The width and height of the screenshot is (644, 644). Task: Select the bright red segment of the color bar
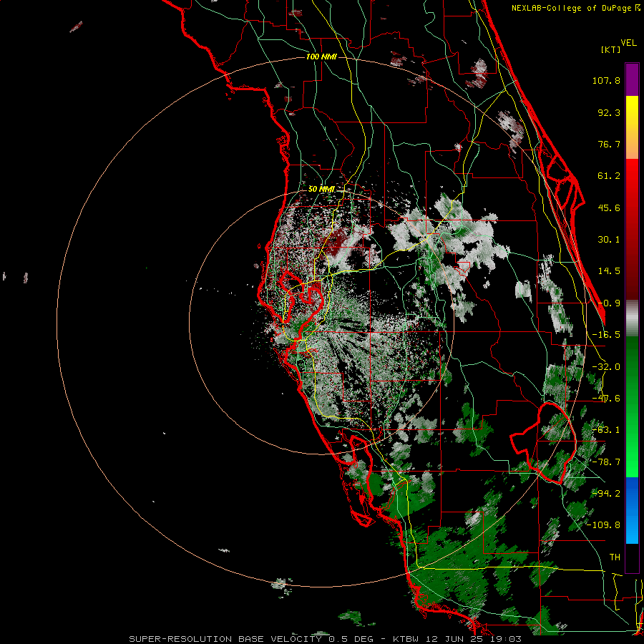632,177
